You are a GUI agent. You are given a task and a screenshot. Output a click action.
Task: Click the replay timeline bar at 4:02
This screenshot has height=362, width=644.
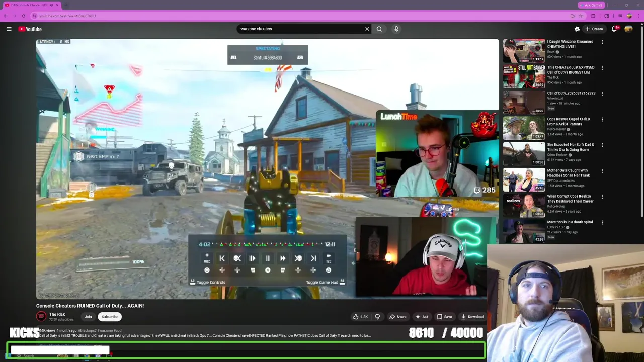click(267, 244)
